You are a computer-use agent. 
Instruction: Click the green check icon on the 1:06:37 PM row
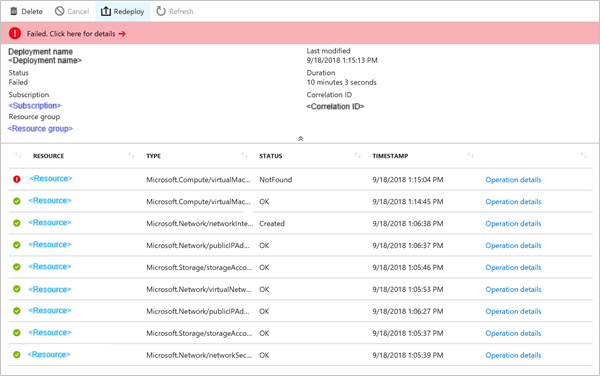tap(17, 245)
